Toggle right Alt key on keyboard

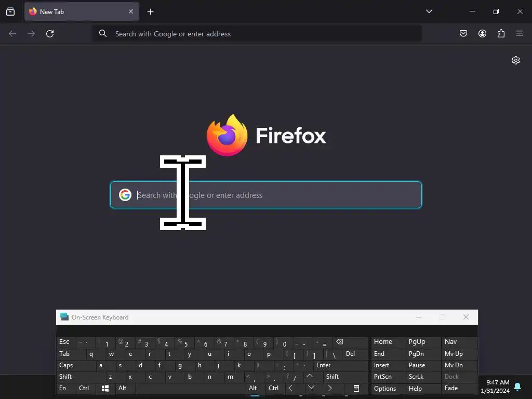pos(255,388)
